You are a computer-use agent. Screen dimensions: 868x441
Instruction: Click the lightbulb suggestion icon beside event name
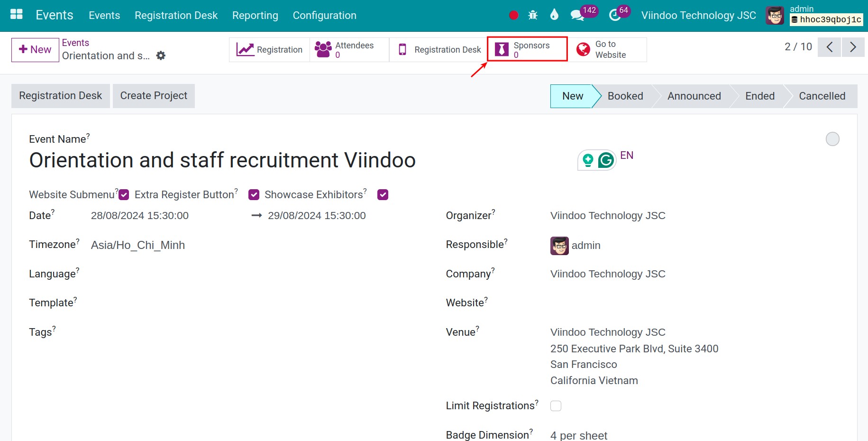(x=588, y=160)
